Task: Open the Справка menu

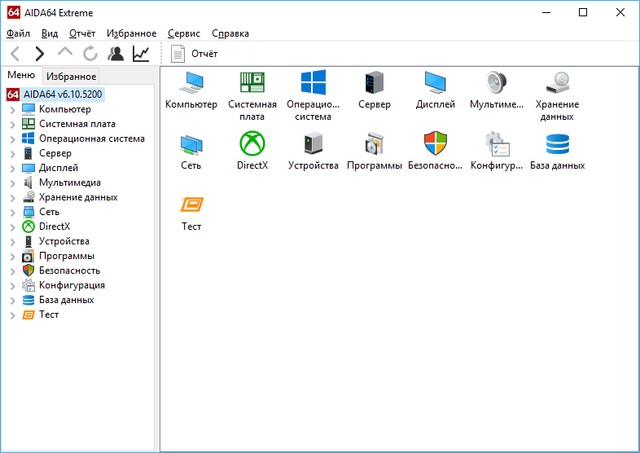Action: point(231,33)
